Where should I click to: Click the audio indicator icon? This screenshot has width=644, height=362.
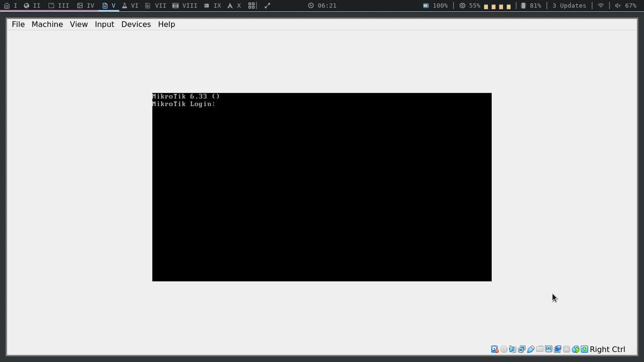coord(513,349)
